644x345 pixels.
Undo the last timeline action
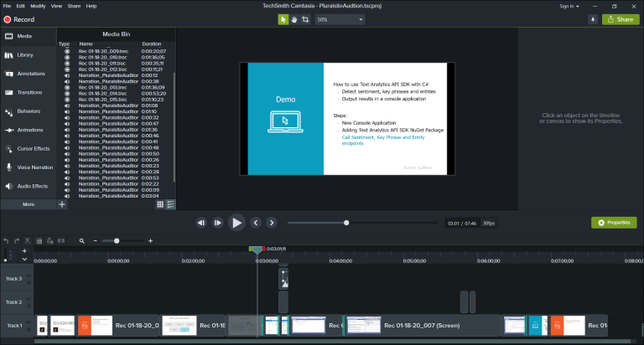[6, 241]
